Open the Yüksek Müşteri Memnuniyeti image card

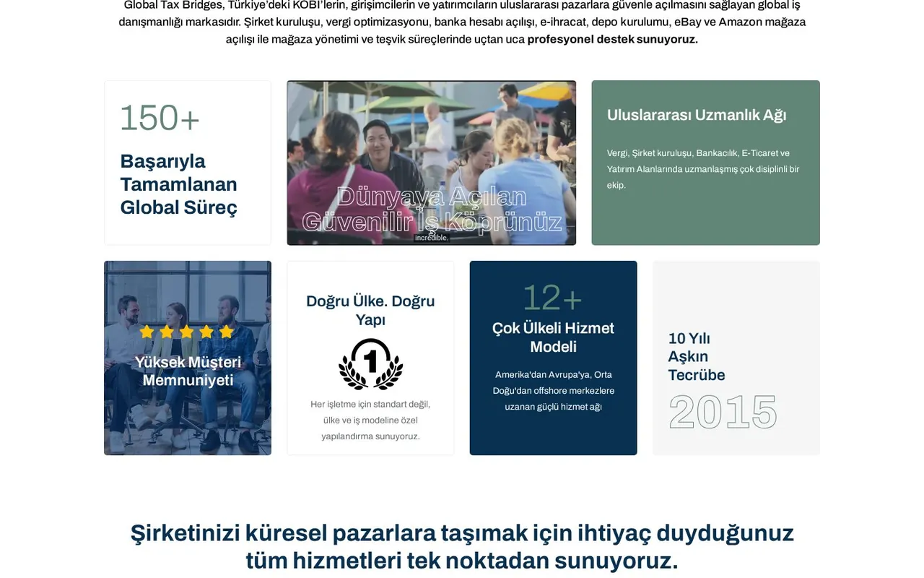pos(188,358)
